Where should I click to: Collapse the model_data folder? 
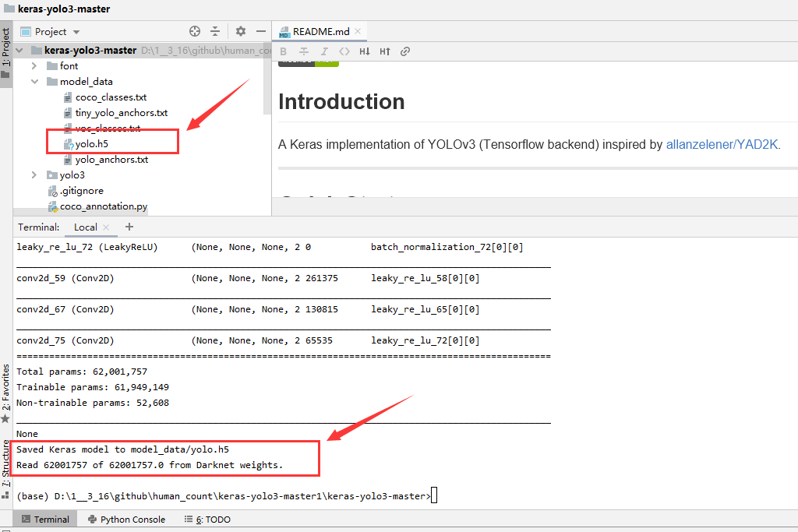tap(34, 82)
